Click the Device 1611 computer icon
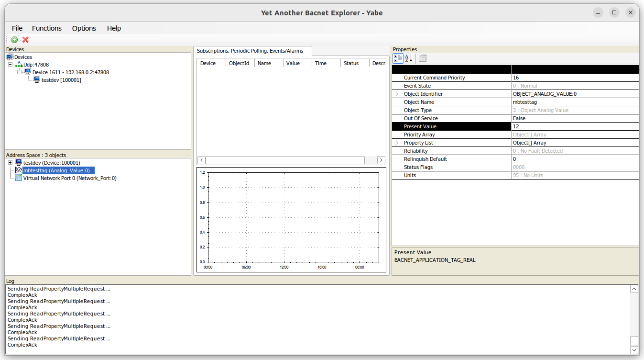This screenshot has height=360, width=644. (28, 72)
